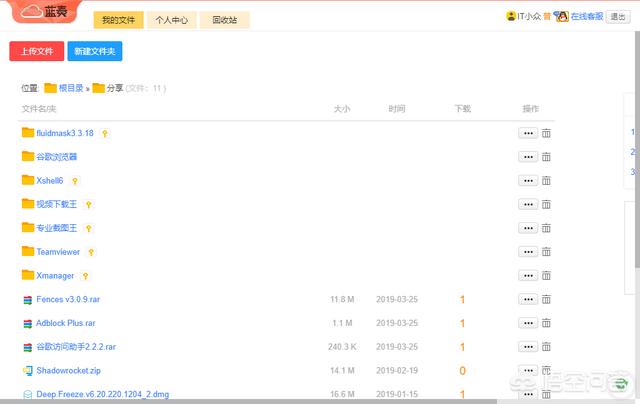
Task: Open the Shadowrocket.zip file
Action: coord(69,370)
